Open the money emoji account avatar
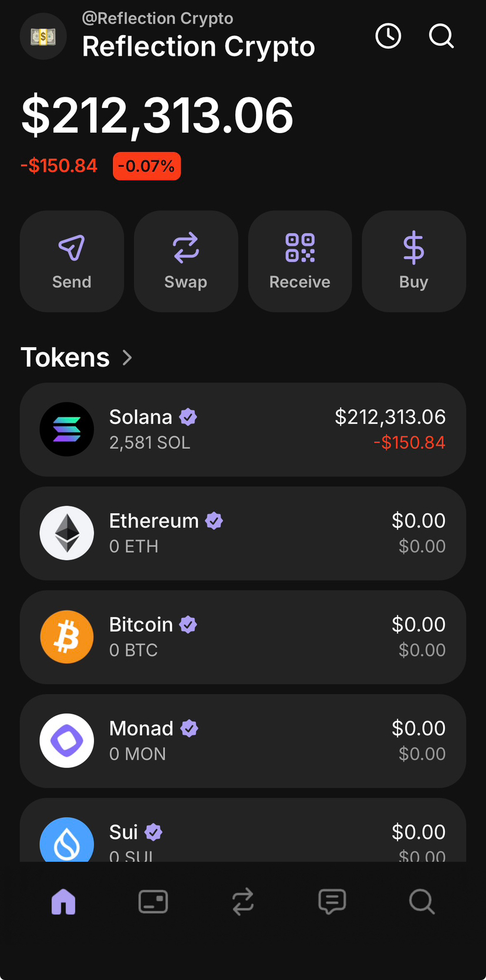Viewport: 486px width, 980px height. (x=43, y=36)
